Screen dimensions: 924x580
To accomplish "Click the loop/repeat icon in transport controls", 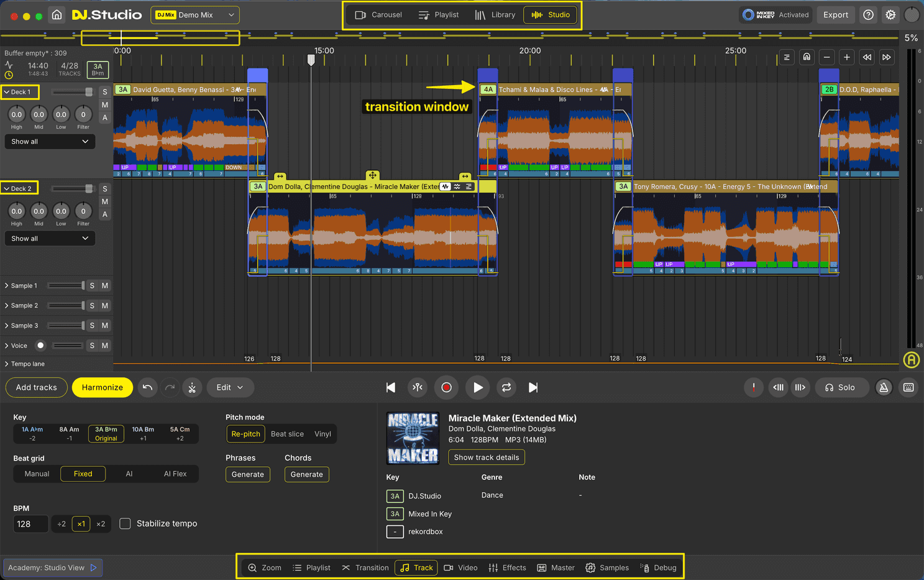I will [505, 387].
